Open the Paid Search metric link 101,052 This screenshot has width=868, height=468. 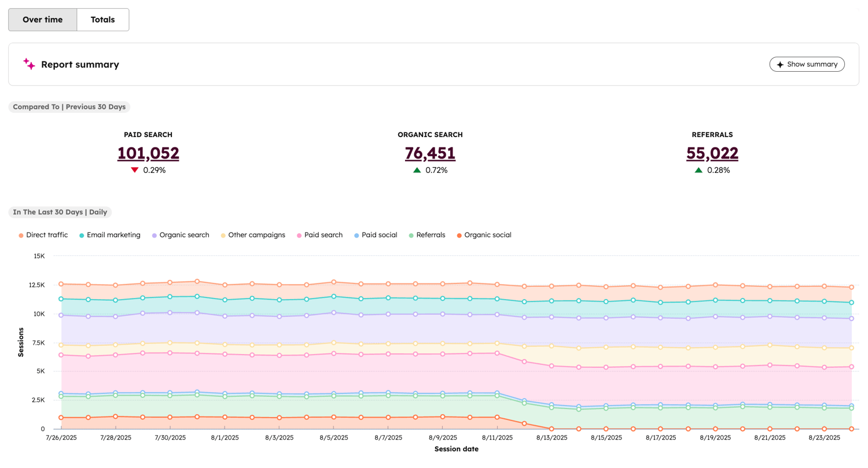point(148,153)
